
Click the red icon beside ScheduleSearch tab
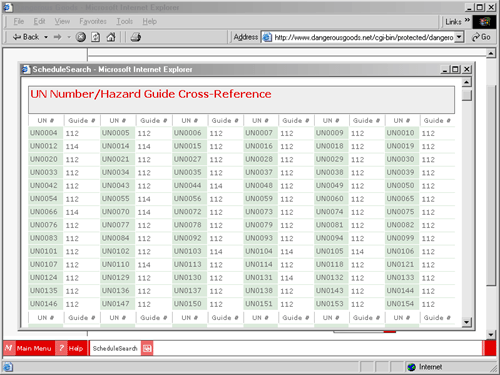coord(147,348)
